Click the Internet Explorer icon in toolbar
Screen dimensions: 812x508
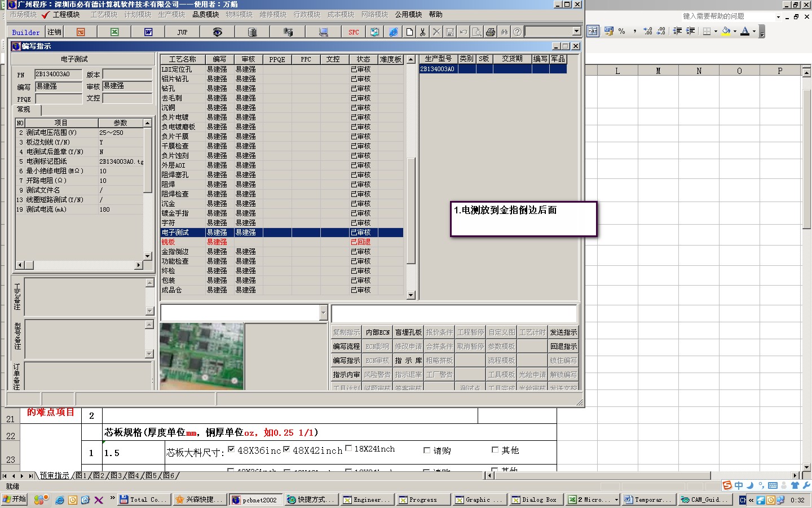pos(394,32)
